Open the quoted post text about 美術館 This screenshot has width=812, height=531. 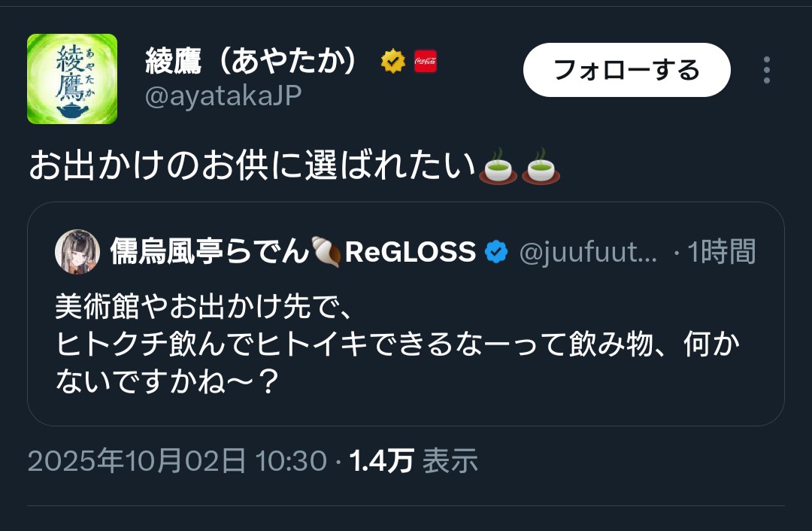coord(398,344)
